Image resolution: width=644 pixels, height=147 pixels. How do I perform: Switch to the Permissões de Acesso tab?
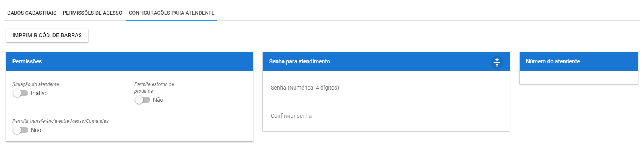pyautogui.click(x=93, y=13)
